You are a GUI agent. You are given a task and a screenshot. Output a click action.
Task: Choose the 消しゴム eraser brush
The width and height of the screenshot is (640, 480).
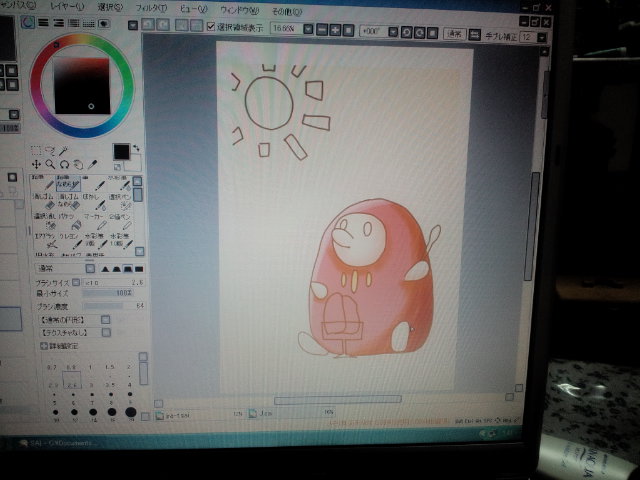pos(44,200)
